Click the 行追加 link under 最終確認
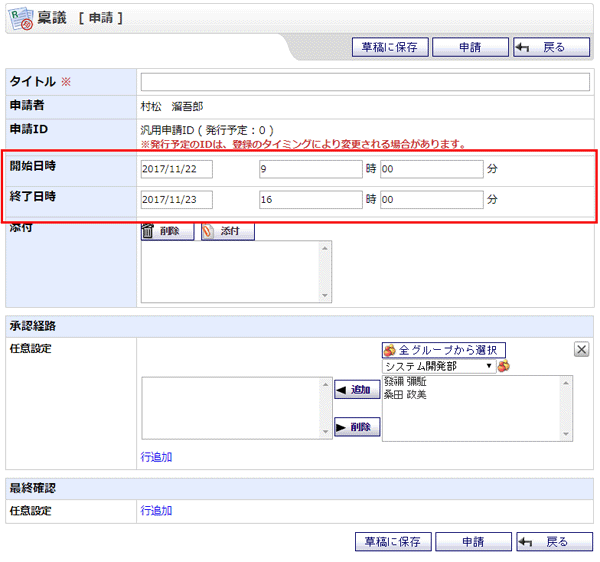600x562 pixels. pos(156,510)
